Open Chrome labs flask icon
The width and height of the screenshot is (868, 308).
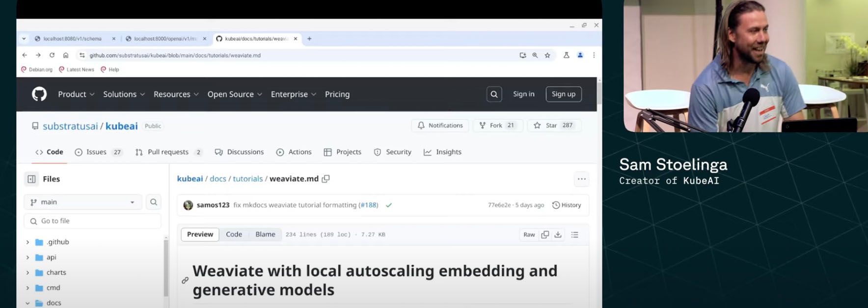[566, 55]
